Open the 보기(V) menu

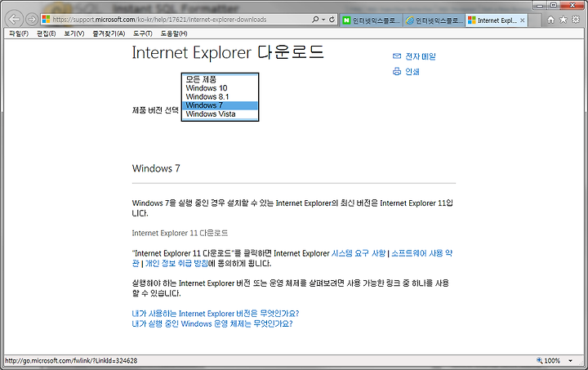(73, 33)
